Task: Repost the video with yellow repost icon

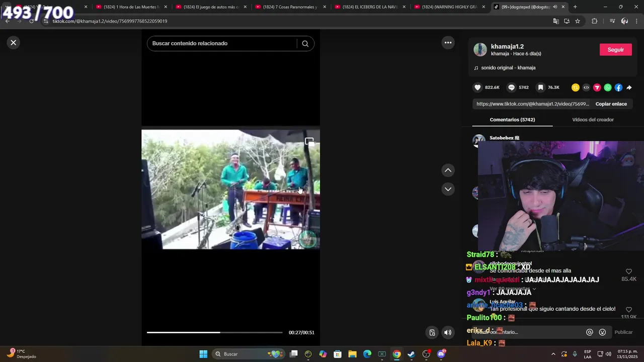Action: coord(576,87)
